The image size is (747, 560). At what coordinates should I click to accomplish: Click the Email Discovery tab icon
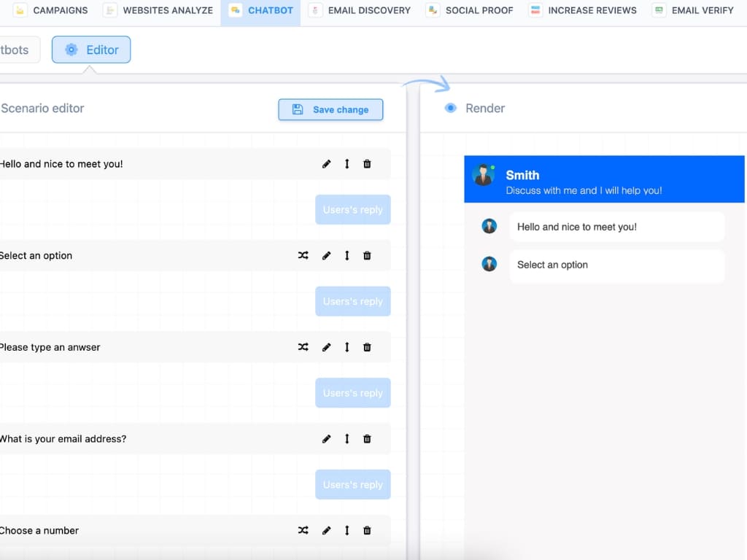point(315,10)
